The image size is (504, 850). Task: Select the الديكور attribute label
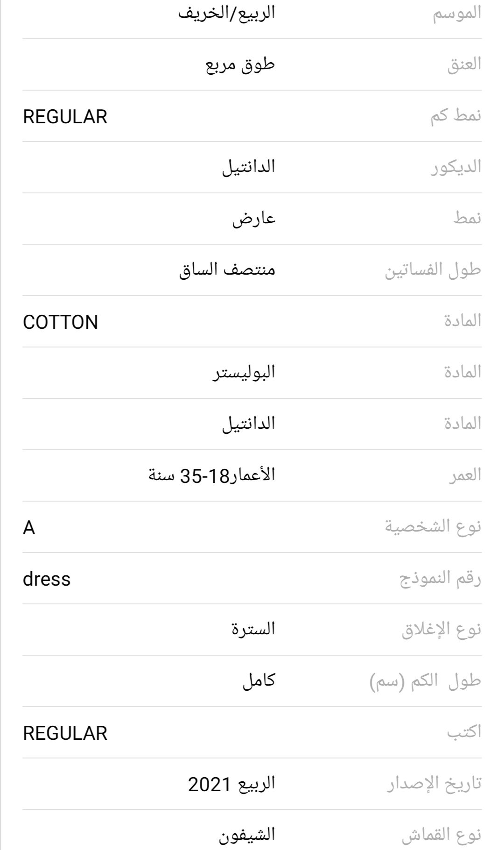click(455, 167)
